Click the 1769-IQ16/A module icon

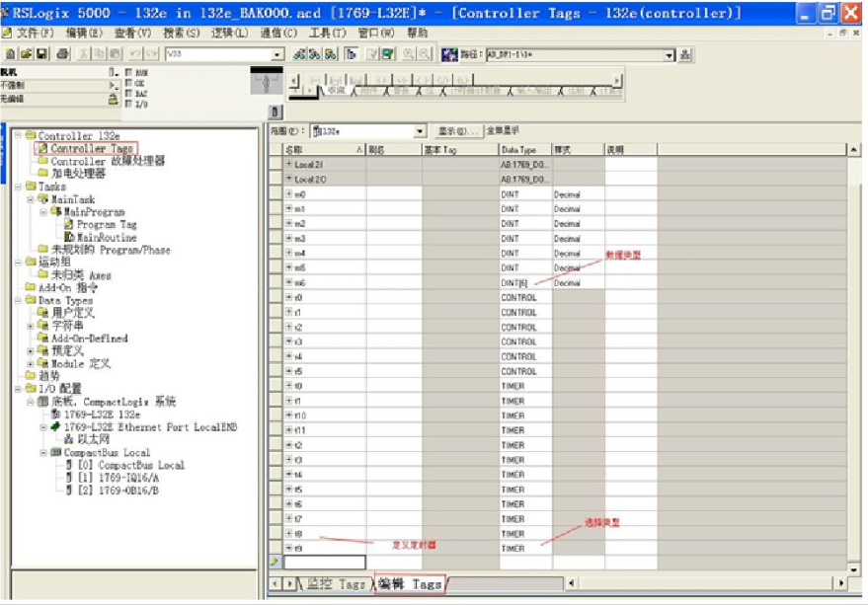click(69, 477)
